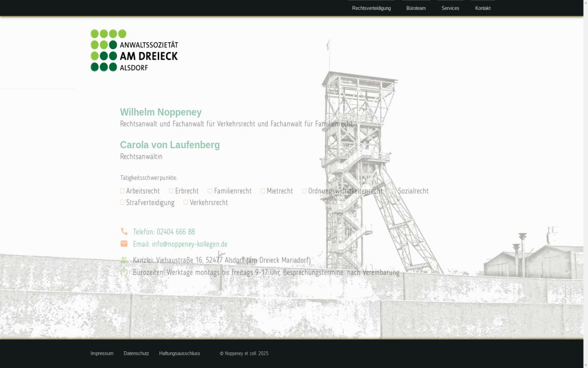This screenshot has height=368, width=588.
Task: Click the square box next to Mietrecht
Action: [263, 191]
